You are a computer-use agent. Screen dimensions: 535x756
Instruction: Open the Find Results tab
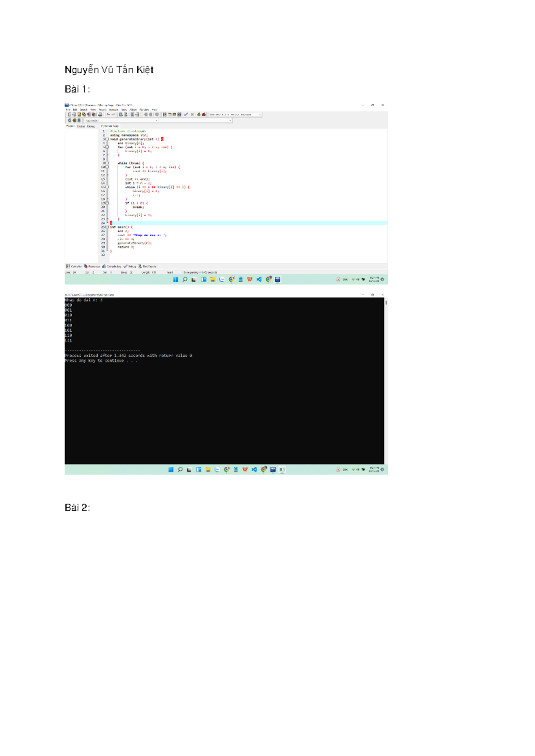tap(148, 267)
